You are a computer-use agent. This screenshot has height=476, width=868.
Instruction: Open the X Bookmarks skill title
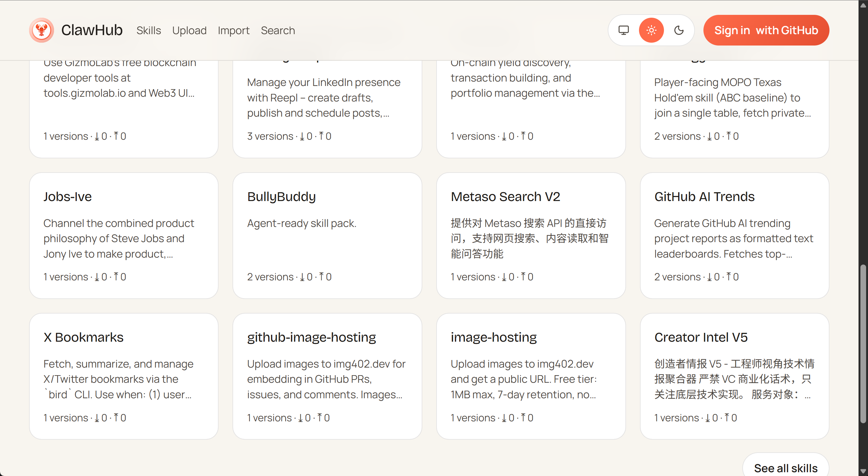pyautogui.click(x=84, y=338)
